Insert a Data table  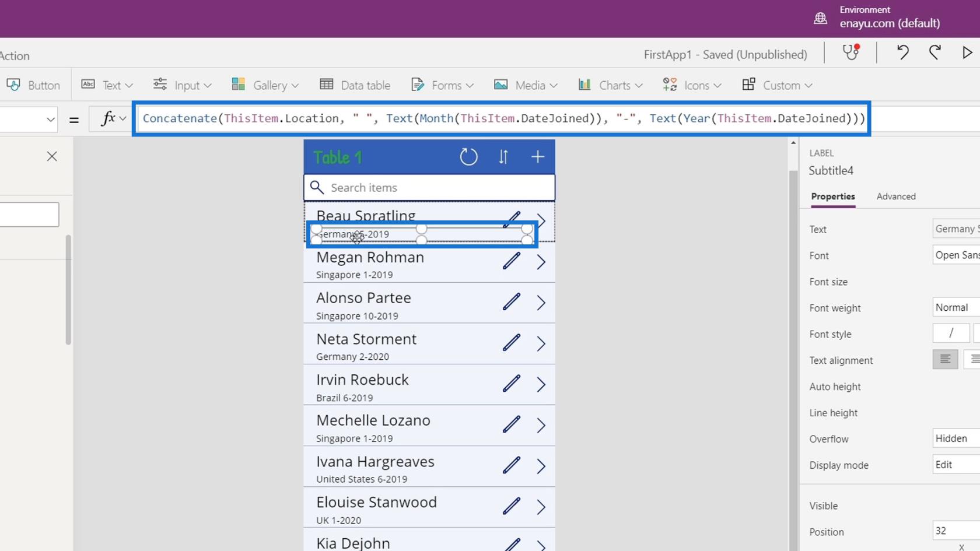355,85
